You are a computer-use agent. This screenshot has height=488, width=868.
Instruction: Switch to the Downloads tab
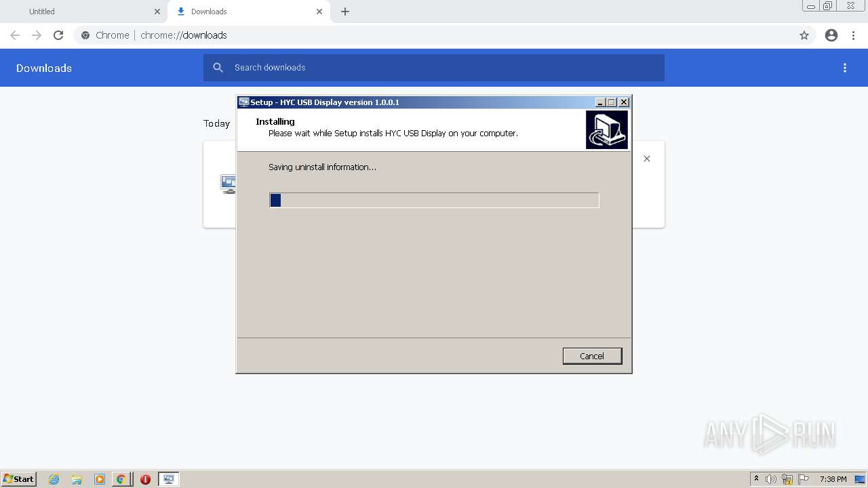(x=248, y=12)
